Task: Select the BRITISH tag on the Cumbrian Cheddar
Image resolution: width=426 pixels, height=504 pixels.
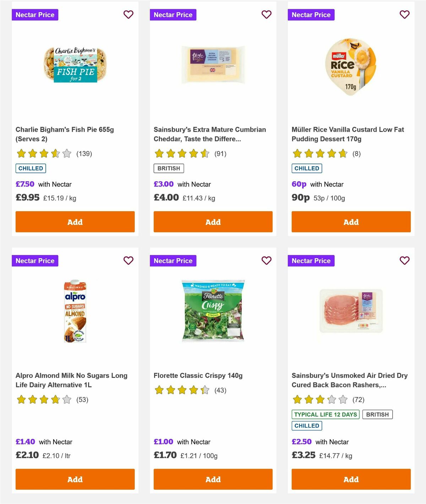Action: (169, 168)
